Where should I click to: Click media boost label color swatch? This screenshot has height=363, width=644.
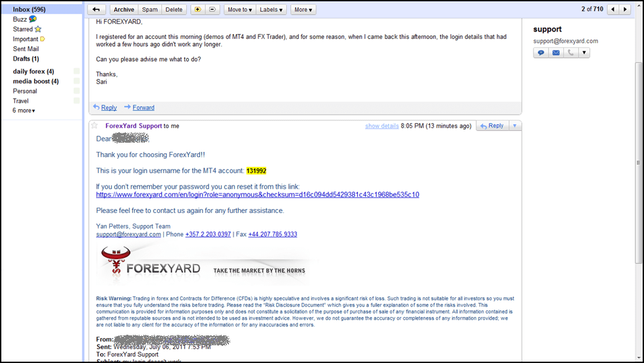(76, 82)
